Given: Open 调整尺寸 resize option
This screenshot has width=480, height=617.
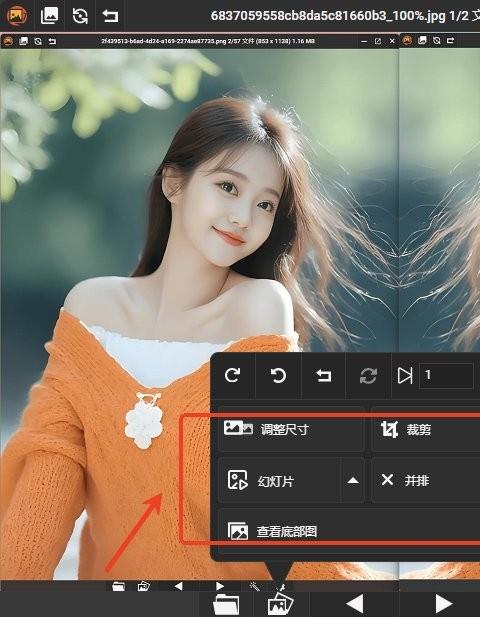Looking at the screenshot, I should coord(292,429).
